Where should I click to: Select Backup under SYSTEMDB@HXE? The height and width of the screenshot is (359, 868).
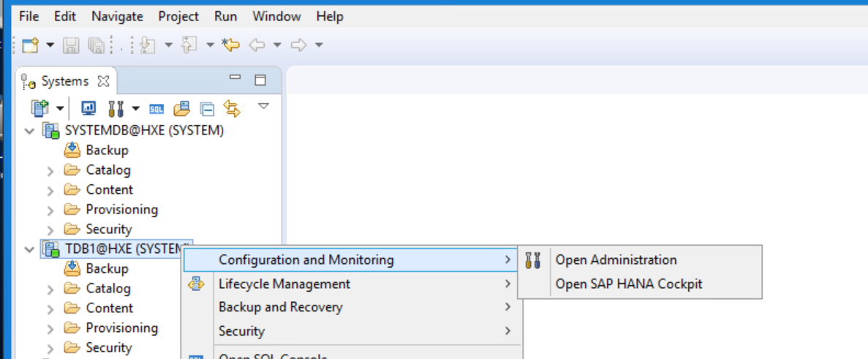(x=107, y=151)
